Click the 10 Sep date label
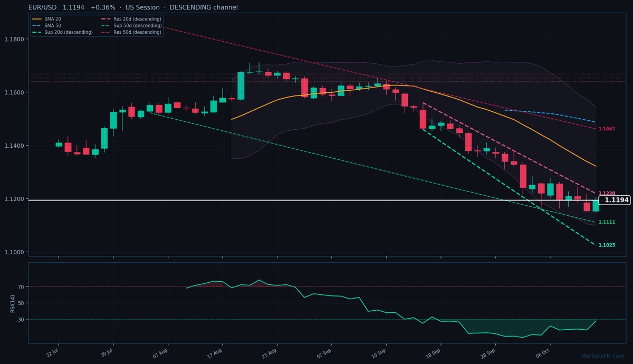The width and height of the screenshot is (633, 364). pyautogui.click(x=379, y=353)
